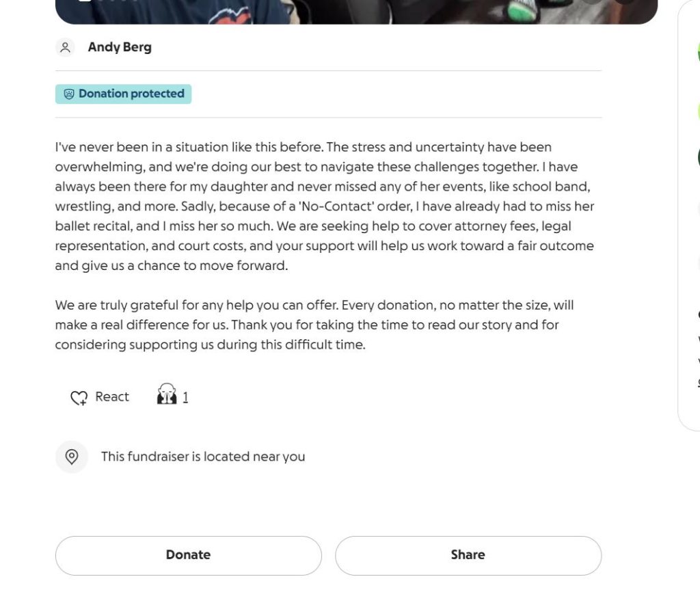
Task: Click the shield icon in Donation protected badge
Action: pos(68,94)
